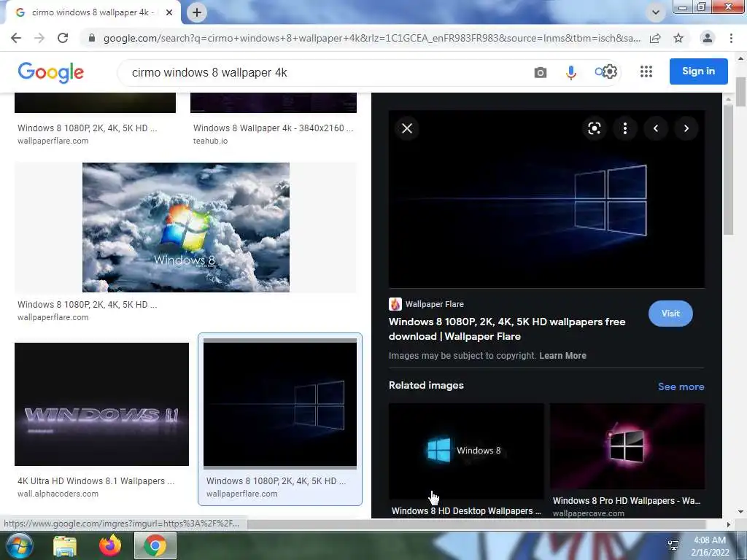The width and height of the screenshot is (747, 560).
Task: Click the Windows 8 Wallpaper 4k - 3840x2160 title
Action: [x=273, y=128]
